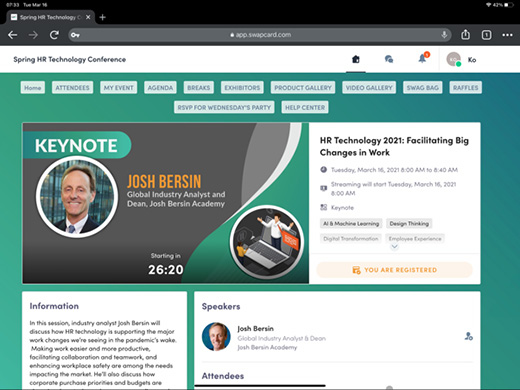
Task: Open a new tab with the plus icon
Action: click(103, 17)
